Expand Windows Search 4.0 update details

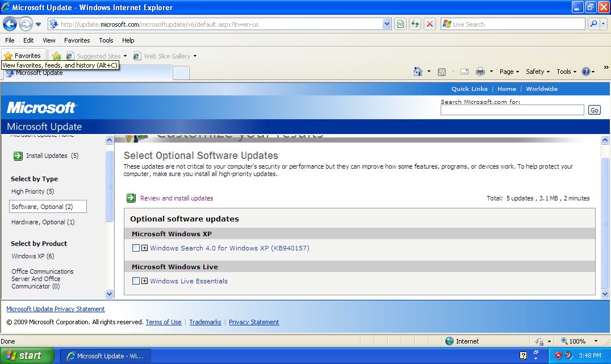(x=145, y=248)
